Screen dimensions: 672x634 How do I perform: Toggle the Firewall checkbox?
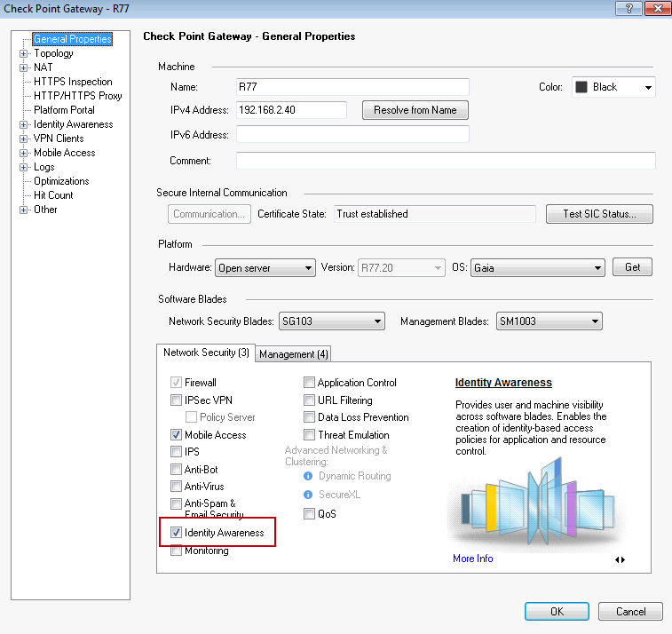(176, 383)
